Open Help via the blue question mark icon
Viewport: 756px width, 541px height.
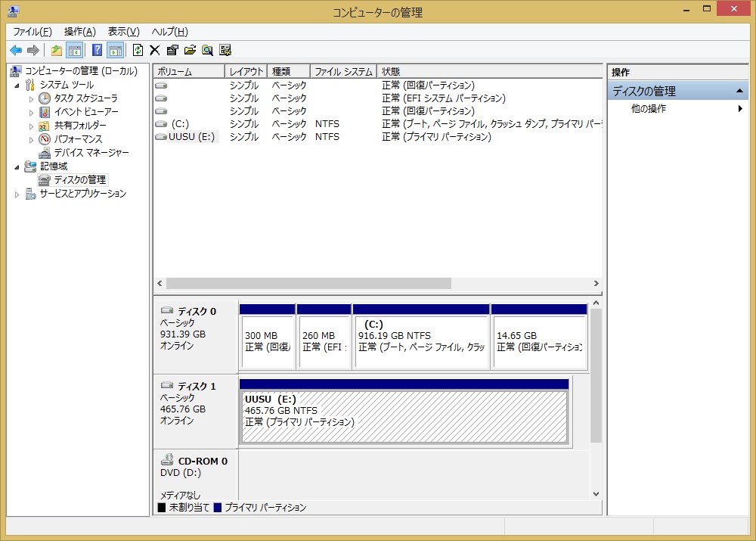pos(97,50)
